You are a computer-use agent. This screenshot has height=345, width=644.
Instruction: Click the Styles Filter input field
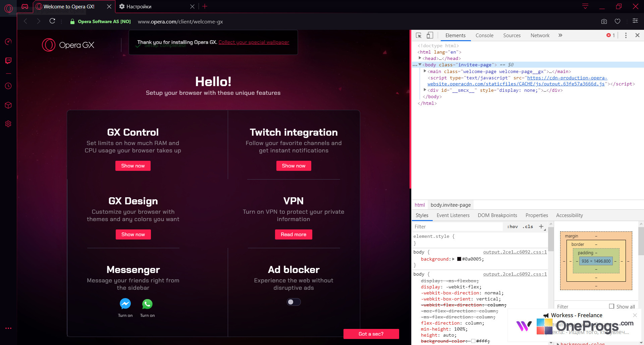coord(458,227)
